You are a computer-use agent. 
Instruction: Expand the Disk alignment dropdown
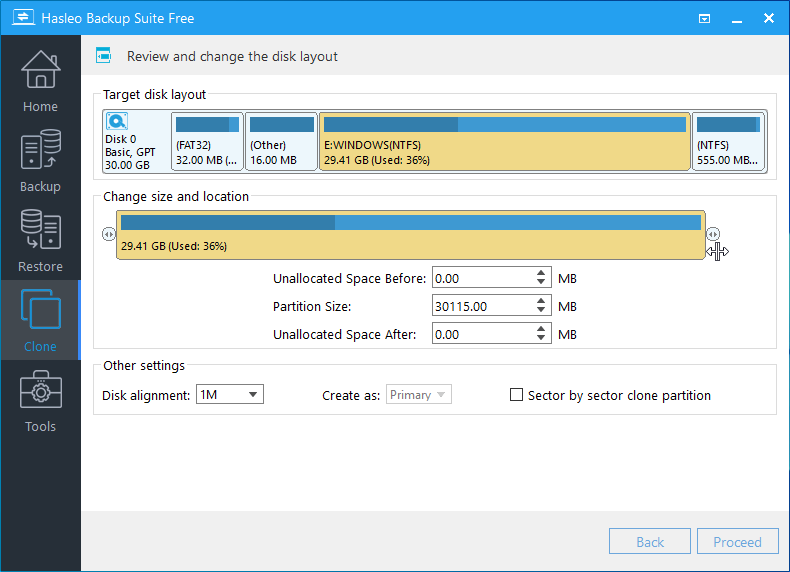(x=229, y=395)
